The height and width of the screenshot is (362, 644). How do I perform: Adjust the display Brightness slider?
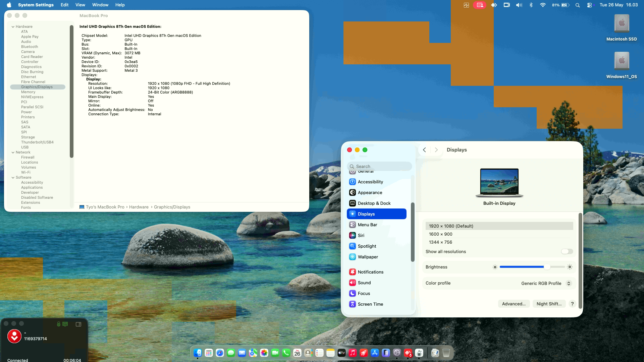coord(532,267)
